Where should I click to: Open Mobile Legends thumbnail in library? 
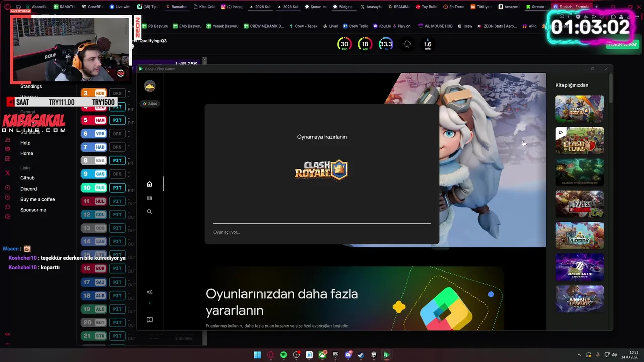580,299
